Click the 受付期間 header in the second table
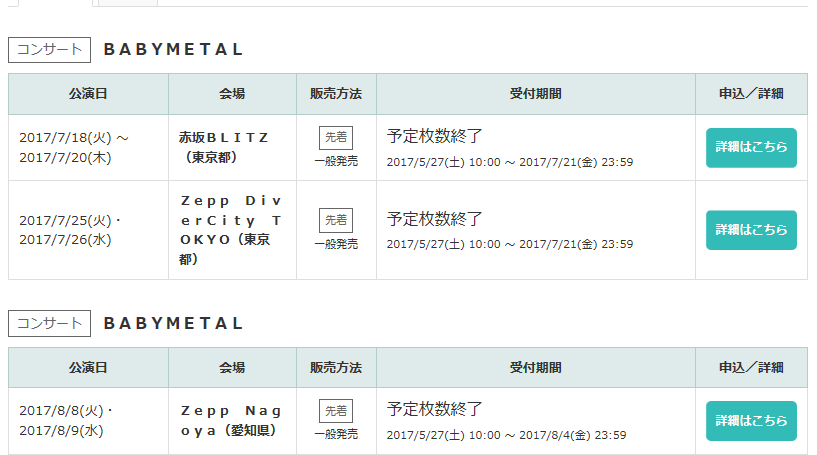Viewport: 817px width, 455px height. [x=536, y=367]
